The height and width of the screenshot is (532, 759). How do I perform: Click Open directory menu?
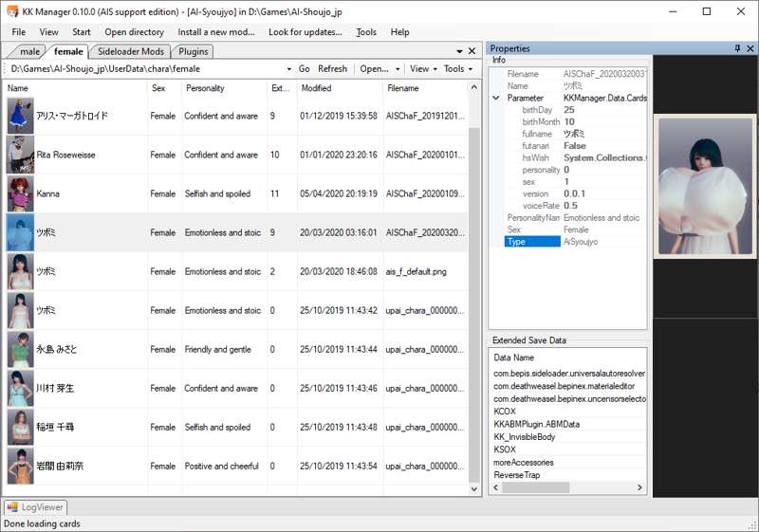(x=134, y=32)
